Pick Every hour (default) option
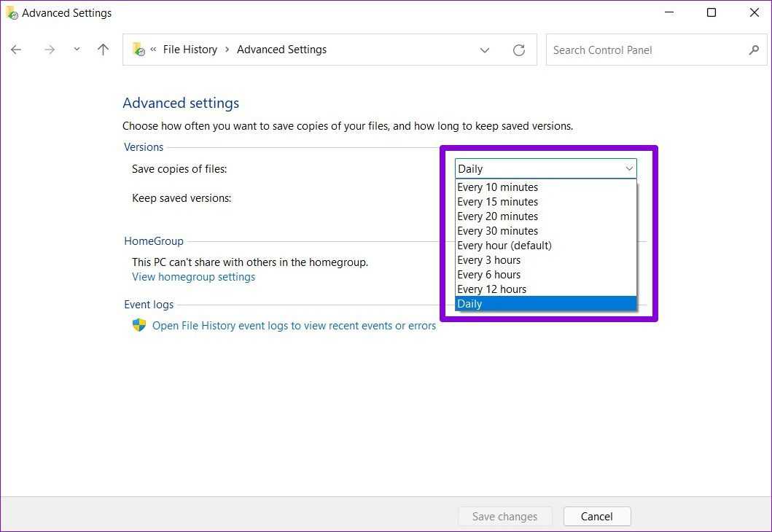 (504, 246)
